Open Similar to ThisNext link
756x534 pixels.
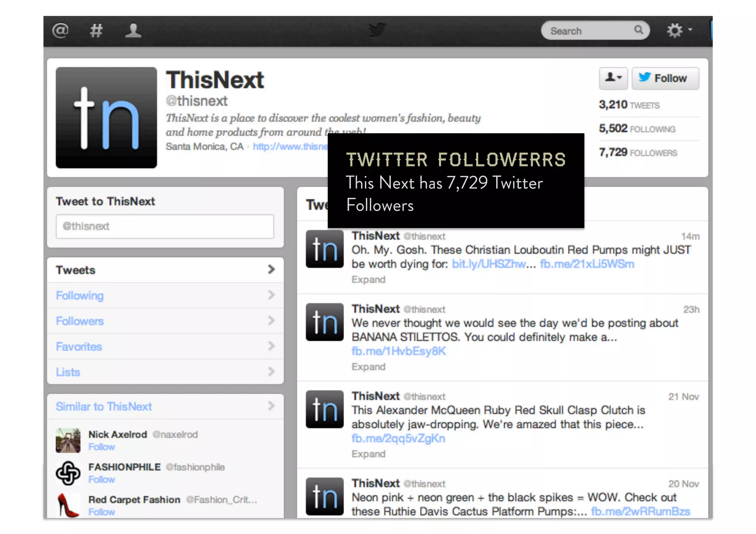coord(104,406)
